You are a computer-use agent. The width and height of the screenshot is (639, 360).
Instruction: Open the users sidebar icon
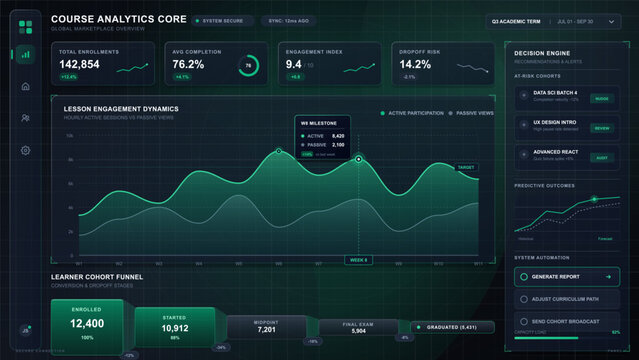point(25,118)
